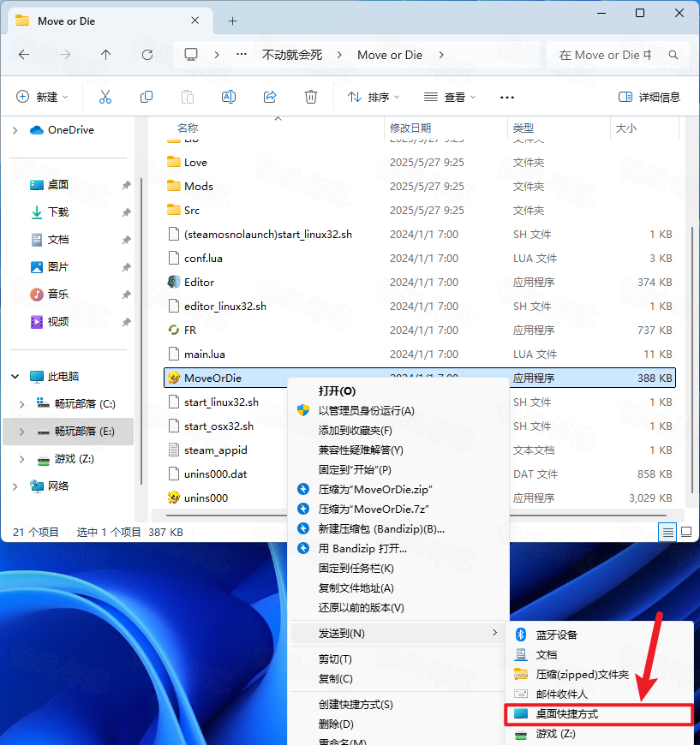This screenshot has width=700, height=745.
Task: Click the unins000 application icon
Action: (174, 498)
